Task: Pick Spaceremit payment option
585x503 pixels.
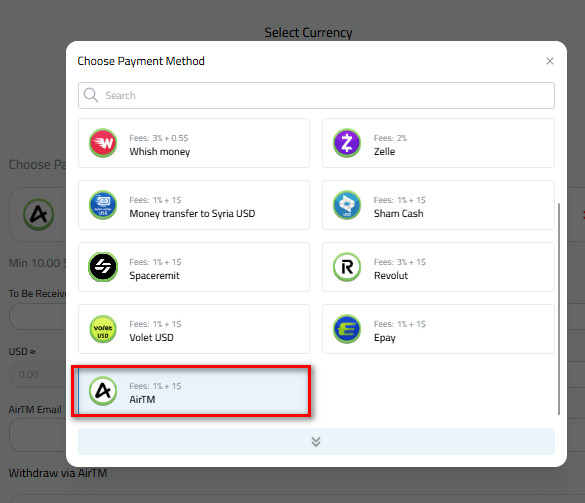Action: coord(194,267)
